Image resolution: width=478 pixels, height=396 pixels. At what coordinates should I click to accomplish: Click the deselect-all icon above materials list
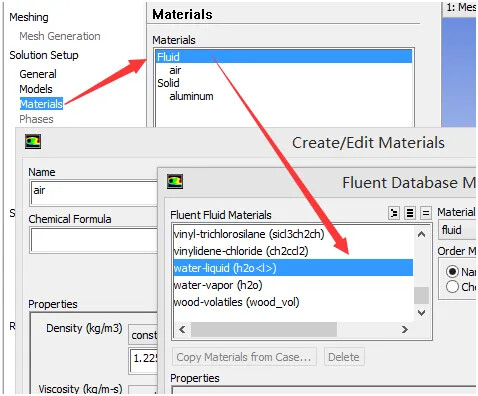coord(425,213)
